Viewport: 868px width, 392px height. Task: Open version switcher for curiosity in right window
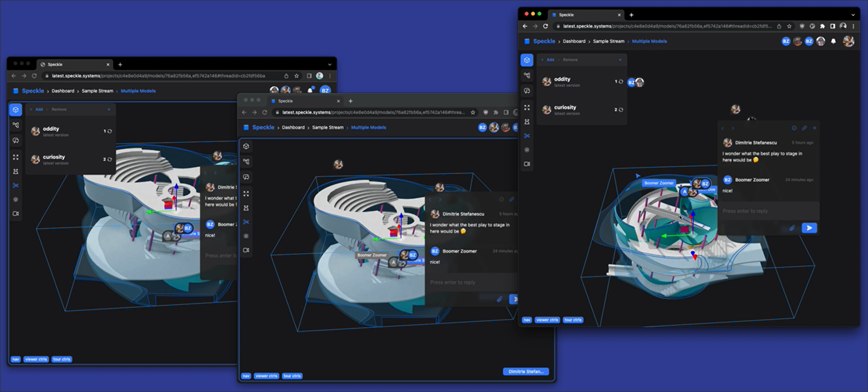(x=619, y=110)
